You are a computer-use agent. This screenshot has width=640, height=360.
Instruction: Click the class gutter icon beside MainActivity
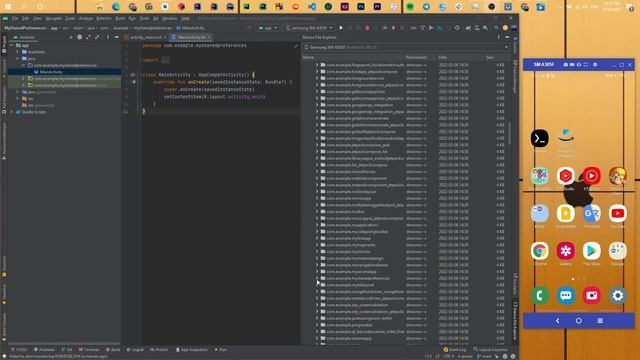[133, 75]
